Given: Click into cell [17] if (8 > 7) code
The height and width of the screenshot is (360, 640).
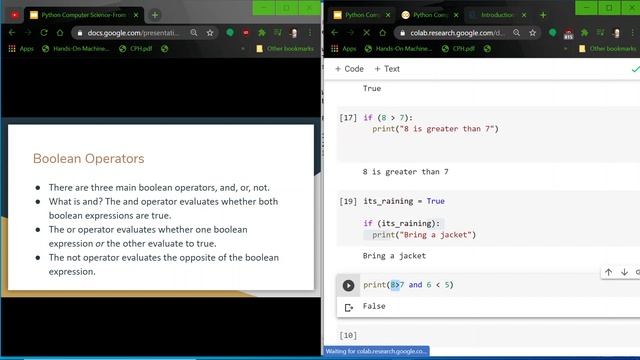Looking at the screenshot, I should [x=388, y=118].
